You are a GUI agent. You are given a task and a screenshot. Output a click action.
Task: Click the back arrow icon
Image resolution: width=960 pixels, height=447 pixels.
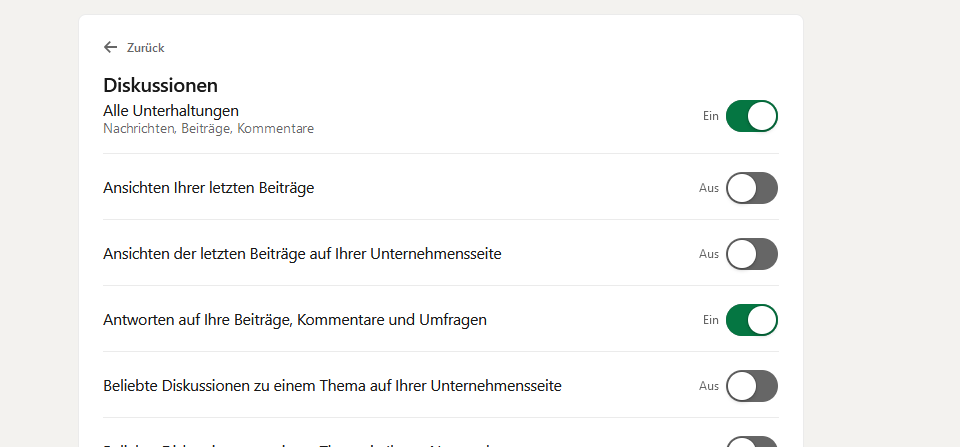(110, 47)
